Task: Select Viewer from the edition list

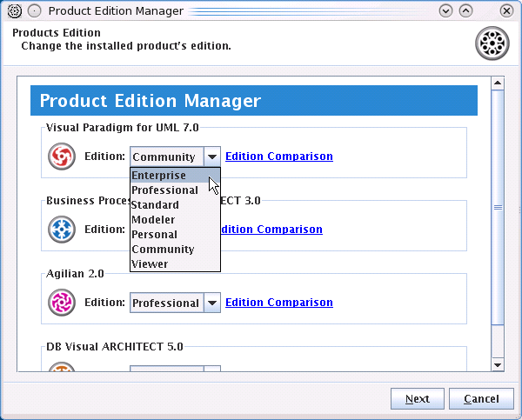Action: tap(175, 264)
